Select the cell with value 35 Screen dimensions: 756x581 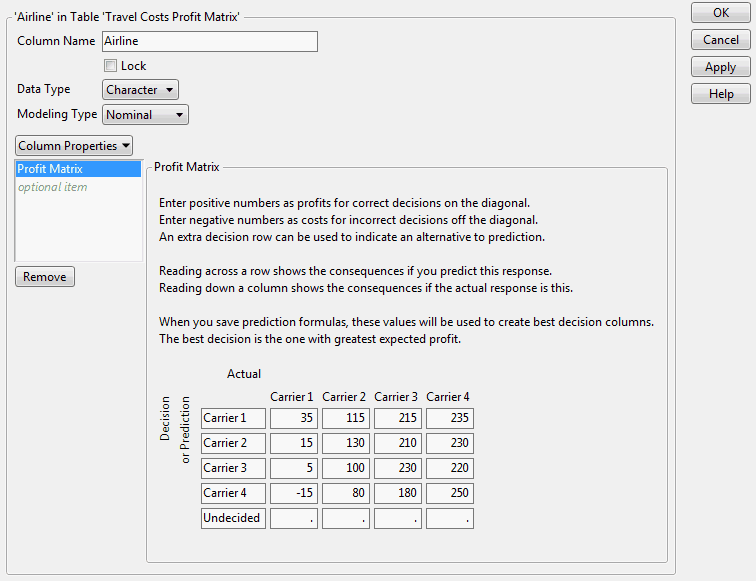[x=293, y=418]
